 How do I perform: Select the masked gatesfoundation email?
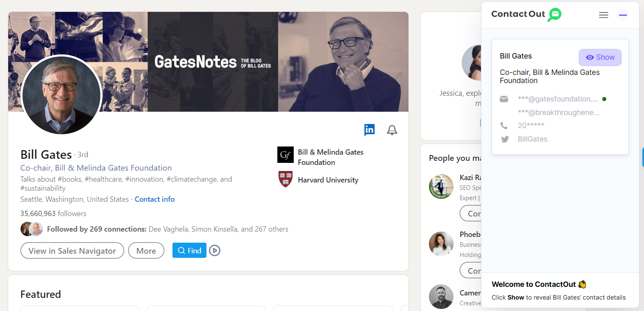pyautogui.click(x=558, y=99)
